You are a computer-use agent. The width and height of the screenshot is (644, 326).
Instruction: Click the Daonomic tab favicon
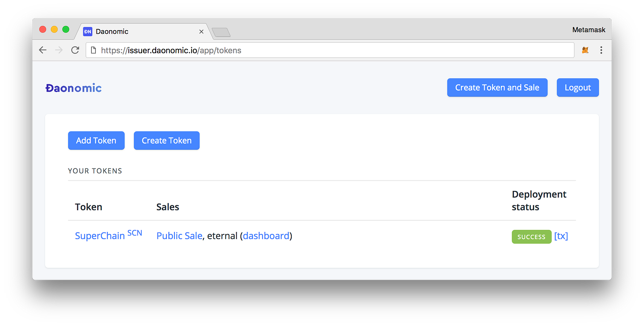[x=88, y=31]
